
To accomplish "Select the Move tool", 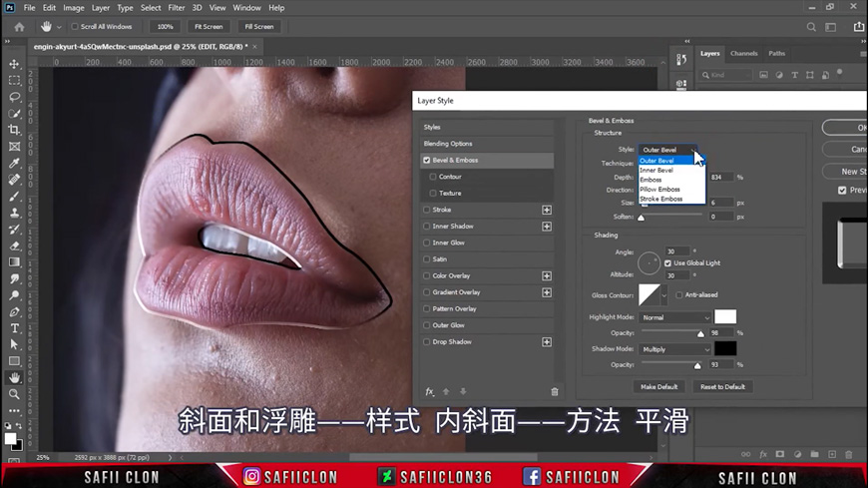I will (14, 63).
